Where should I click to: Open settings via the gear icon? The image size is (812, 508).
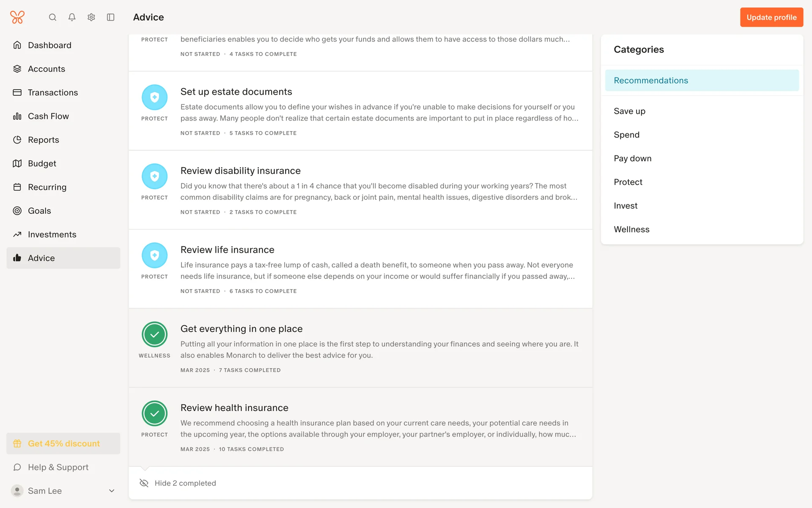click(91, 17)
